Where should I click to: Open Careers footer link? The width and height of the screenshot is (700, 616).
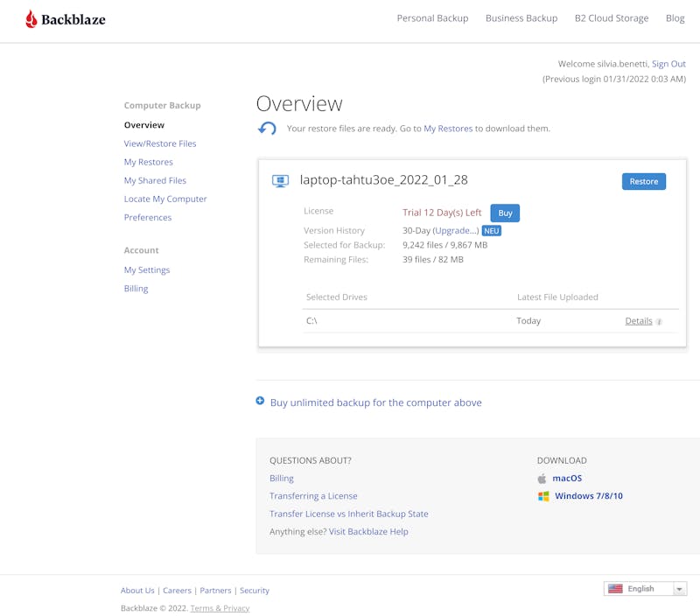177,591
